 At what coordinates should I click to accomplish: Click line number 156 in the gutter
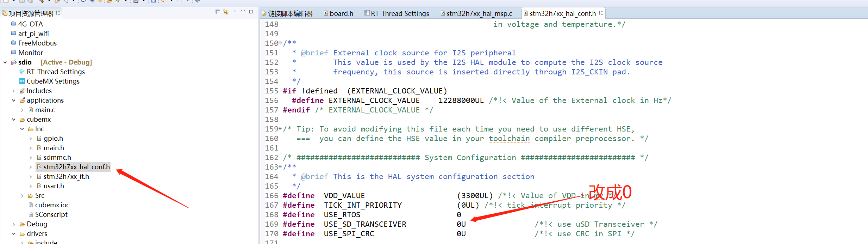[271, 100]
